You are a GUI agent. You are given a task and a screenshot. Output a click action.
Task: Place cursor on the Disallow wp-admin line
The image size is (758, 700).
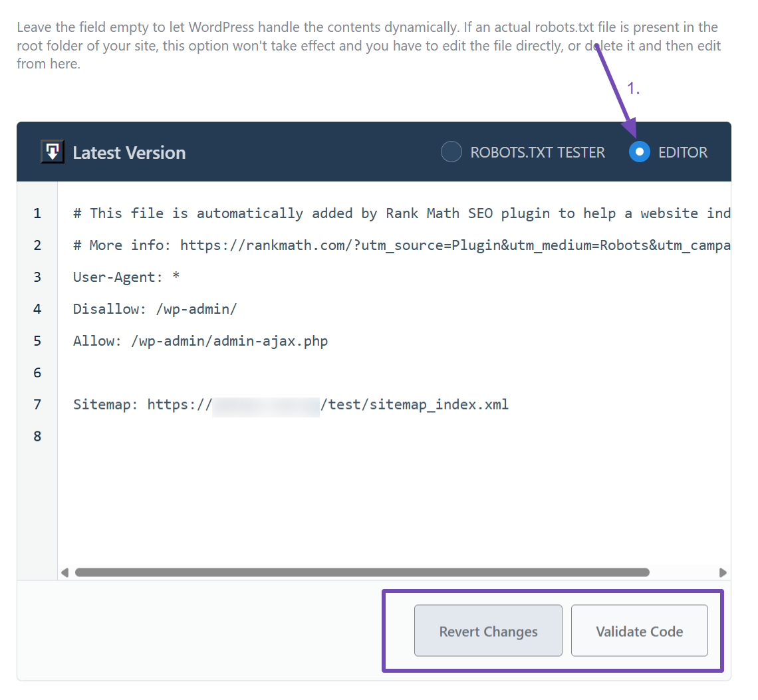pyautogui.click(x=155, y=308)
